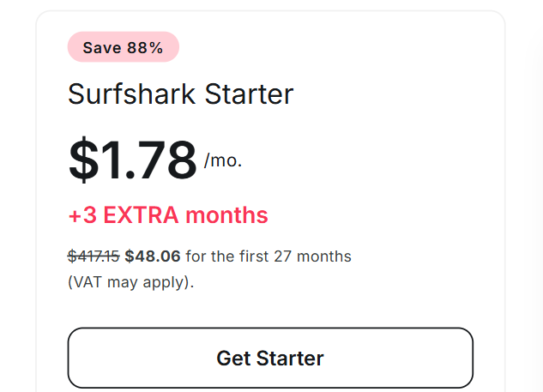Click the 88% figure in the pink badge
This screenshot has width=543, height=392.
pos(145,47)
